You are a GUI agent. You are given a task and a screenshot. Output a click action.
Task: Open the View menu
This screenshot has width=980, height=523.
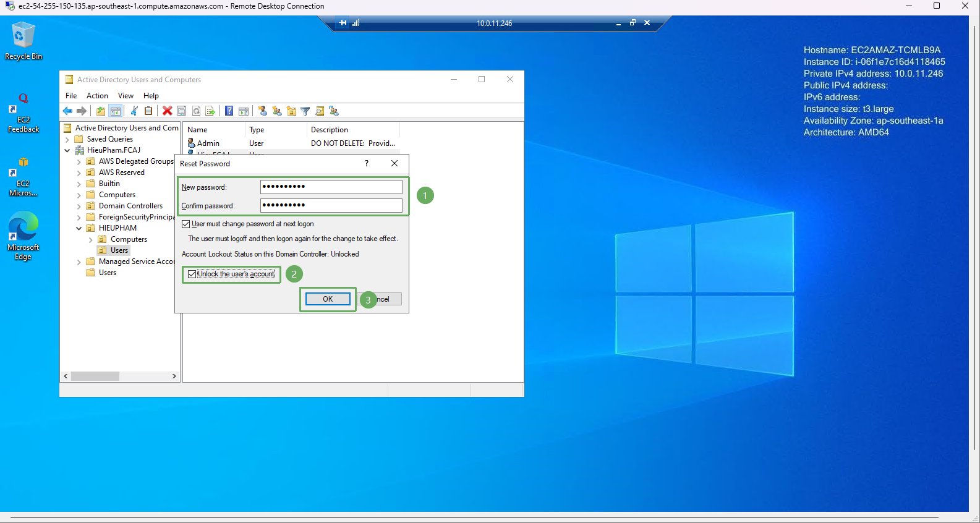coord(126,96)
